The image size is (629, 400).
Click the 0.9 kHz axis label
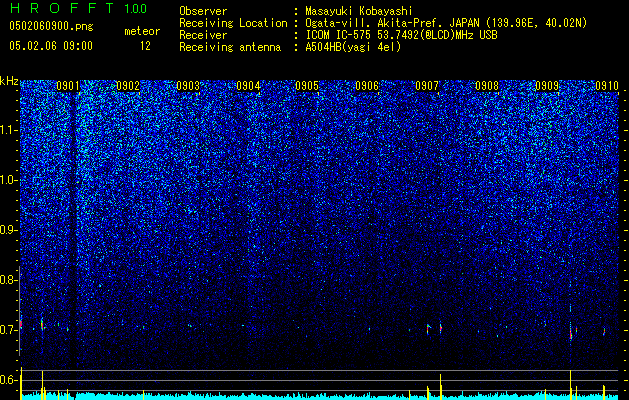[9, 230]
